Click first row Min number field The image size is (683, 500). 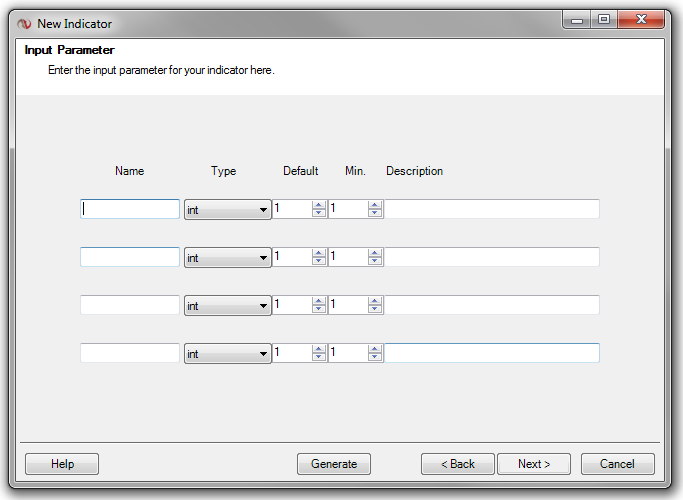(348, 209)
